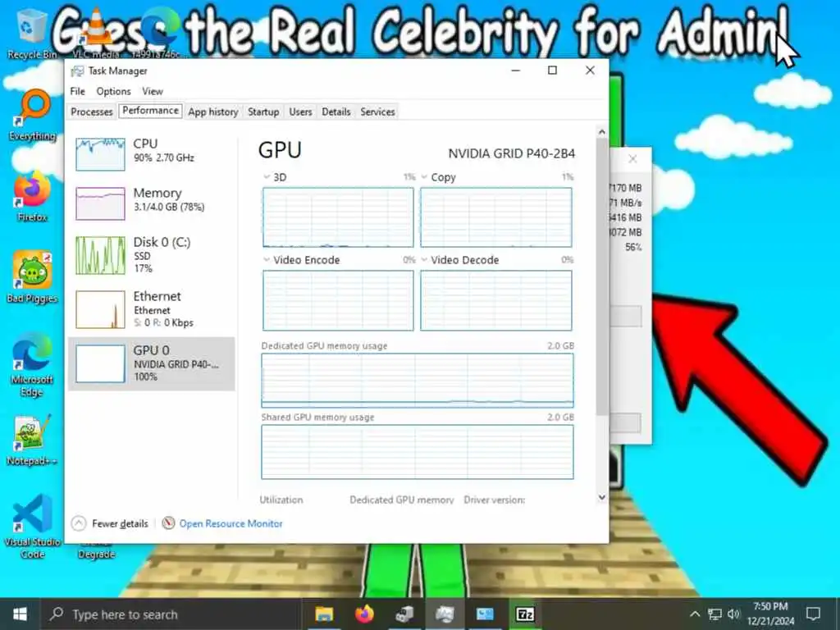Screen dimensions: 840x630
Task: Open the File menu
Action: click(x=77, y=91)
